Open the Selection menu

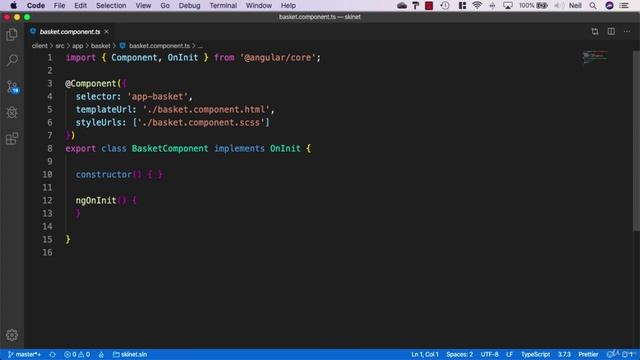[111, 5]
